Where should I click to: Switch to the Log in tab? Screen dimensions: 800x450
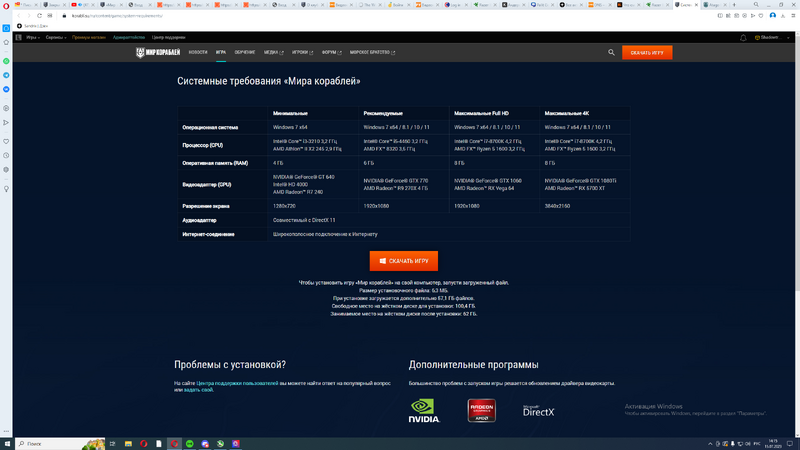pyautogui.click(x=455, y=5)
